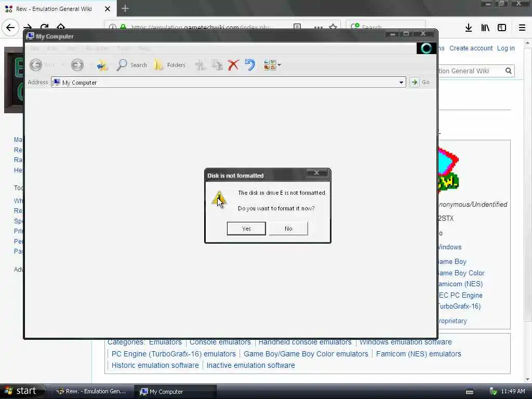Open the Game Boy link in infobox
Screen dimensions: 532x399
click(x=452, y=262)
